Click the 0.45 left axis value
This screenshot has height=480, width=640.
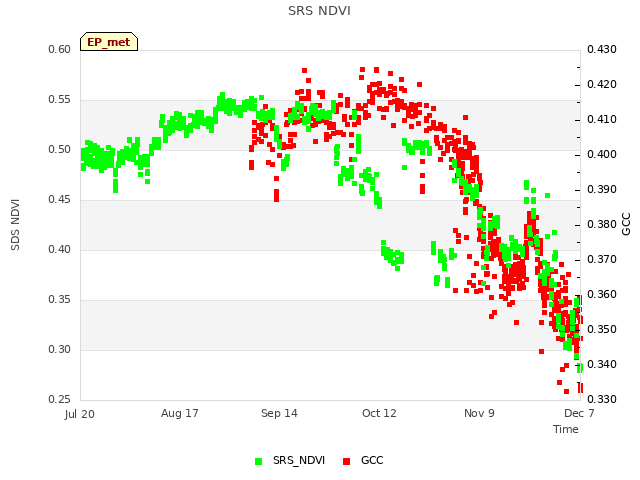pos(60,200)
